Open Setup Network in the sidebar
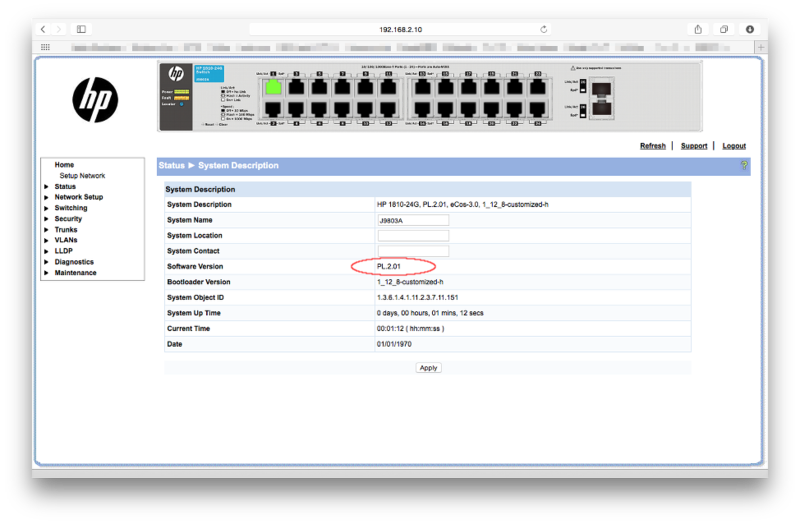 [82, 176]
